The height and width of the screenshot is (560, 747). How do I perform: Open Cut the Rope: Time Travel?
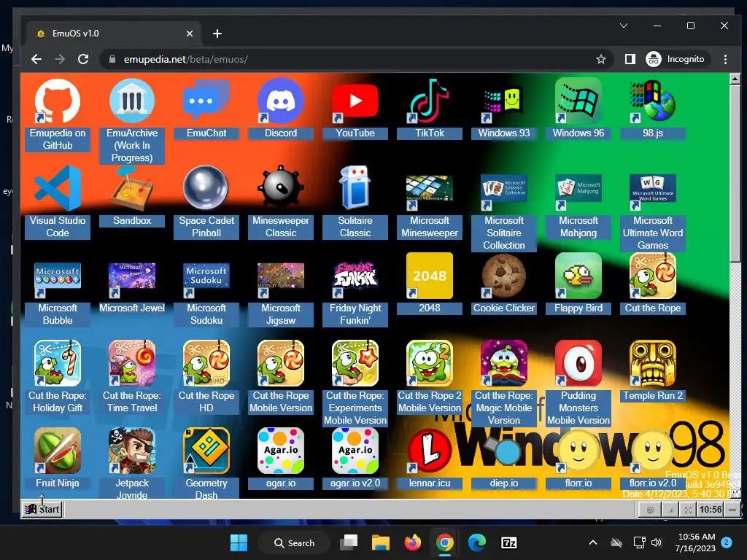click(132, 363)
